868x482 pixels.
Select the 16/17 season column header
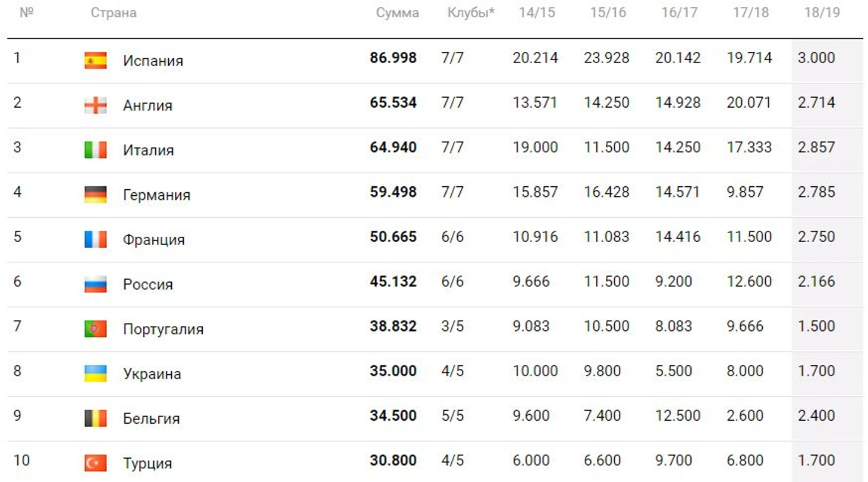(679, 12)
